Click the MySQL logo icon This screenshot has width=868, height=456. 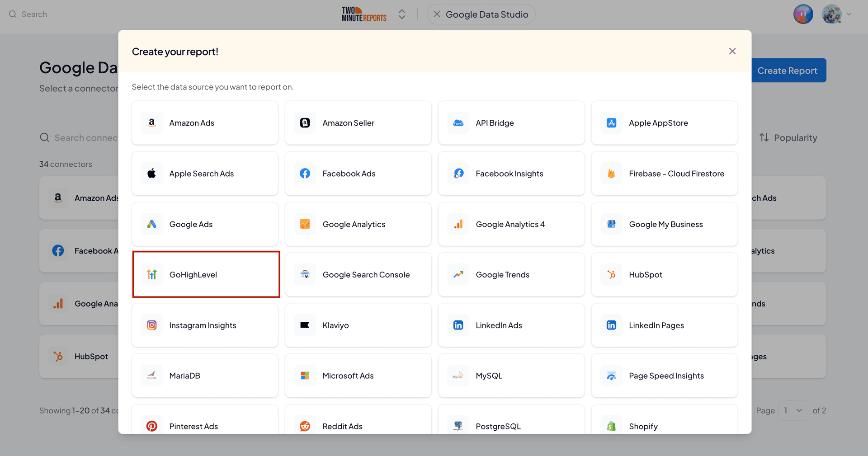pyautogui.click(x=458, y=376)
